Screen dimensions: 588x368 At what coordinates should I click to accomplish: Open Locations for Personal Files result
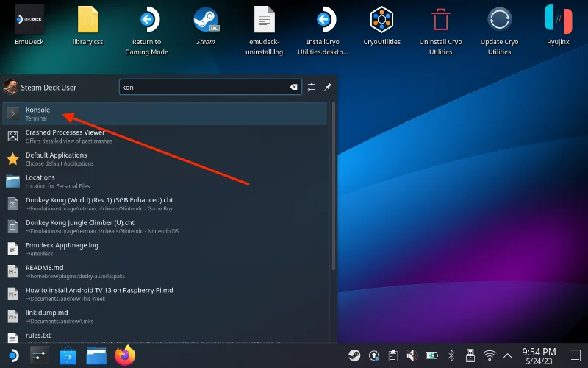tap(165, 181)
